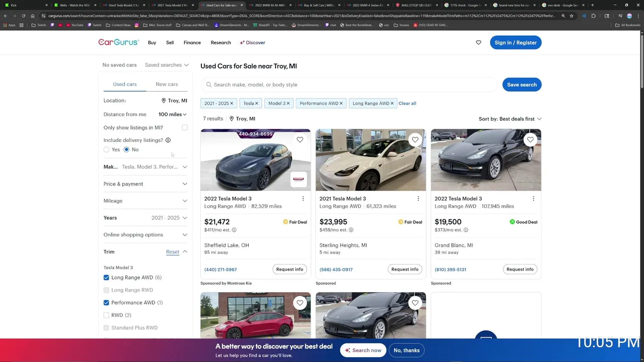Reset the Trim filter
644x362 pixels.
173,252
